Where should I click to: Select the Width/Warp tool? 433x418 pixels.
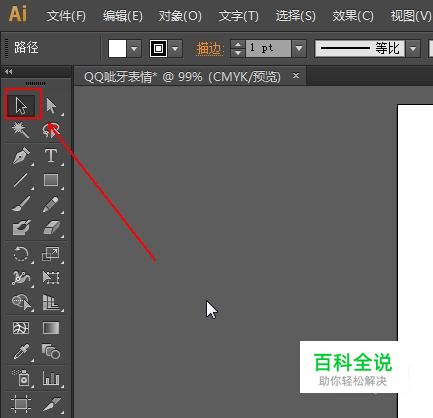tap(21, 278)
